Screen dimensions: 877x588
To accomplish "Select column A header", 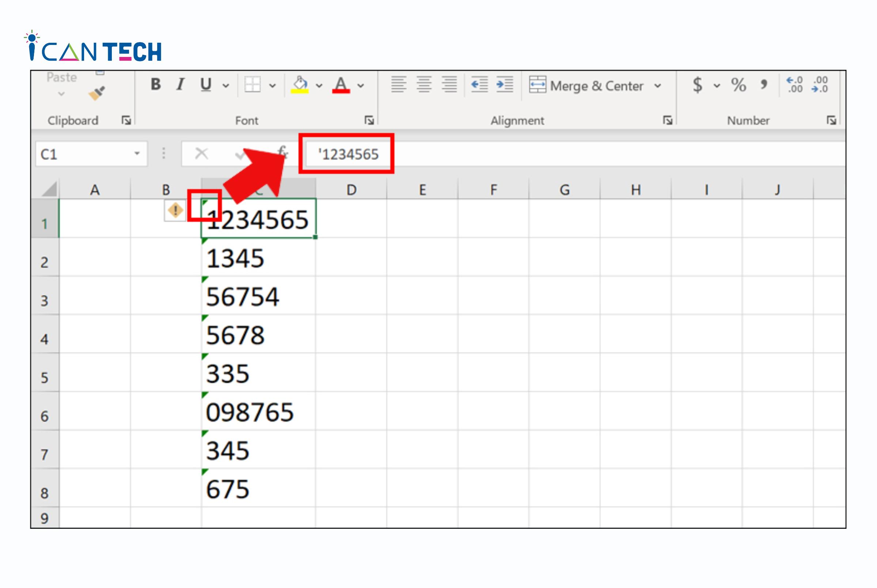I will (x=95, y=189).
